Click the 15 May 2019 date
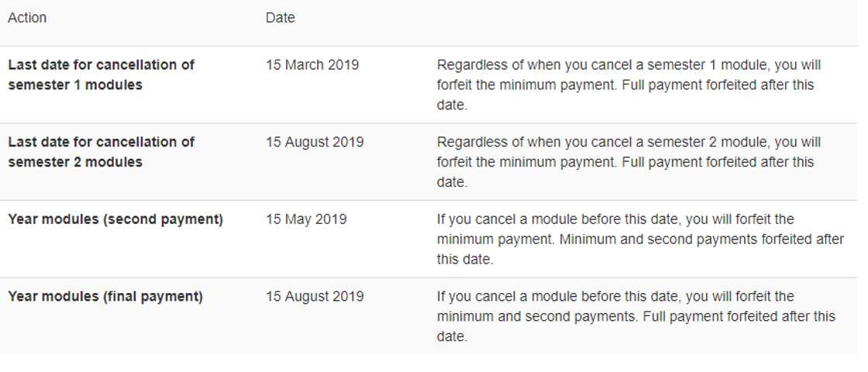868x372 pixels. [306, 219]
